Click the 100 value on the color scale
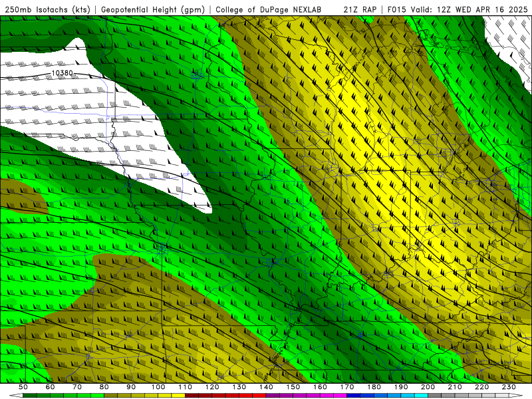 158,387
